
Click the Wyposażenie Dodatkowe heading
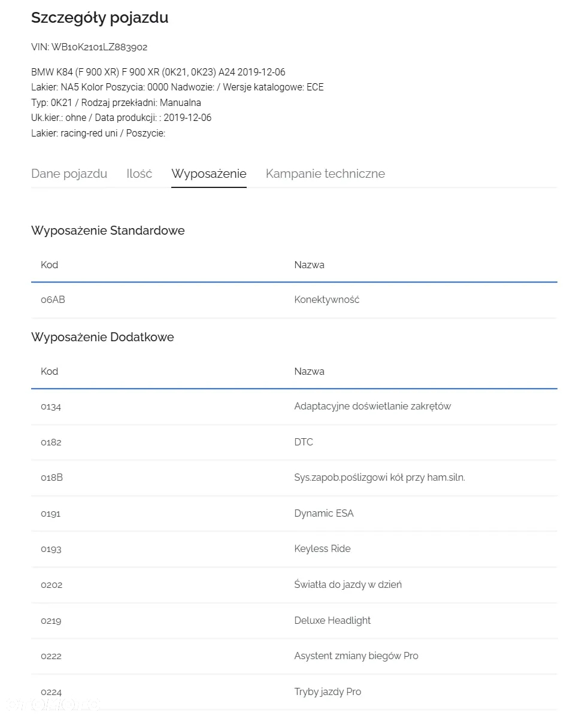click(x=102, y=337)
